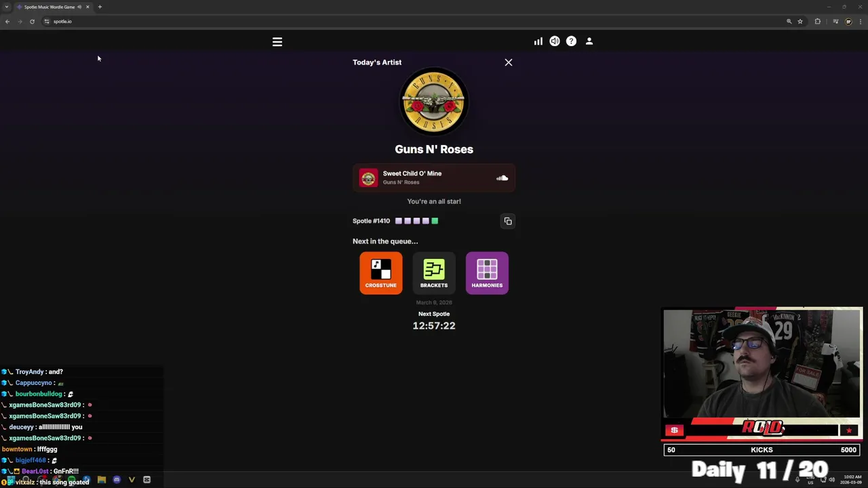
Task: Click the webcam overlay video
Action: (762, 364)
